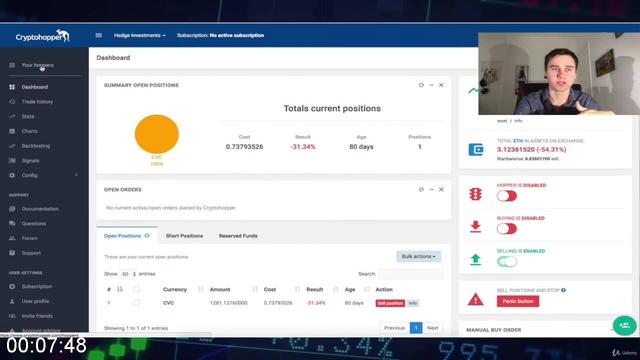The image size is (640, 360).
Task: Click help icon beside Sell Positions and Stop
Action: (563, 290)
